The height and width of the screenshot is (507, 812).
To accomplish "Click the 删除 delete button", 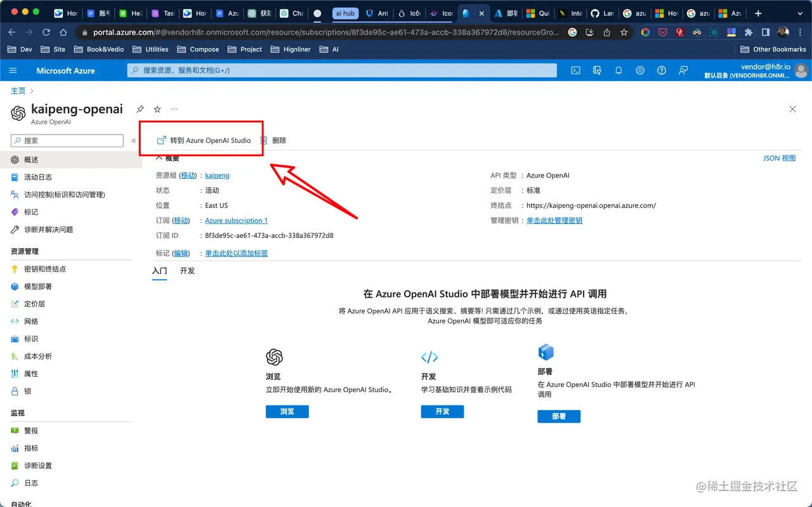I will pyautogui.click(x=273, y=140).
